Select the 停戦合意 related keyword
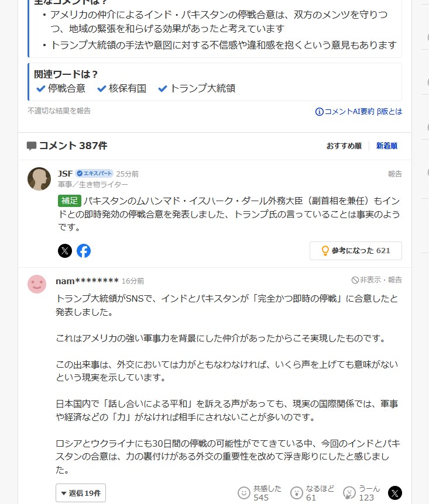Viewport: 429px width, 504px height. click(x=61, y=88)
